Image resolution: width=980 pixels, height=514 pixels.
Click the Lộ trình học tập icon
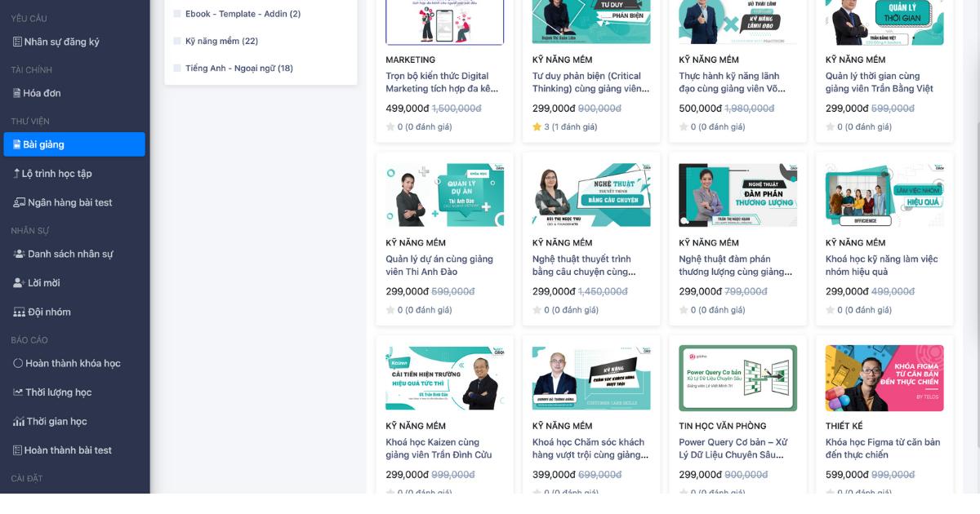[16, 173]
